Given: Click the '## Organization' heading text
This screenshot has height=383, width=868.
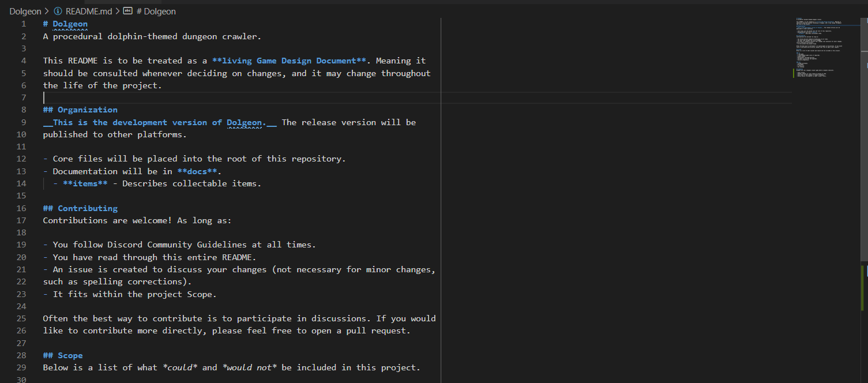Looking at the screenshot, I should tap(80, 110).
